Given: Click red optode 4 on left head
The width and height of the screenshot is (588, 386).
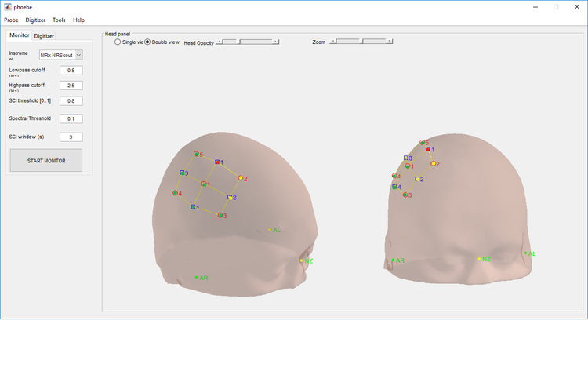Looking at the screenshot, I should coord(175,193).
